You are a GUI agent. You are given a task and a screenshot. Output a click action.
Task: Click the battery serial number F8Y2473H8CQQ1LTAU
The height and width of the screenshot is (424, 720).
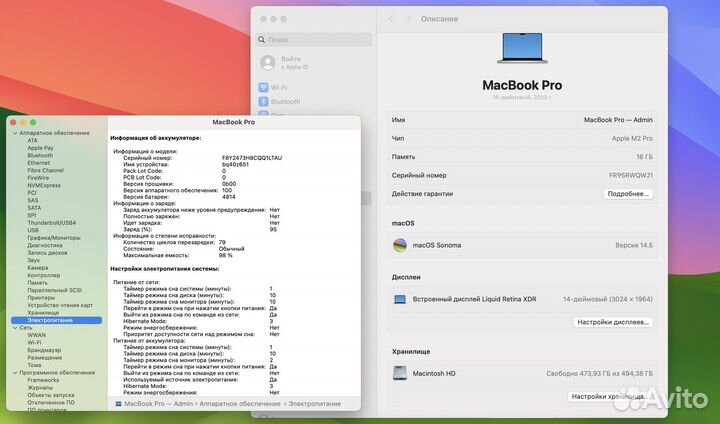pos(252,158)
